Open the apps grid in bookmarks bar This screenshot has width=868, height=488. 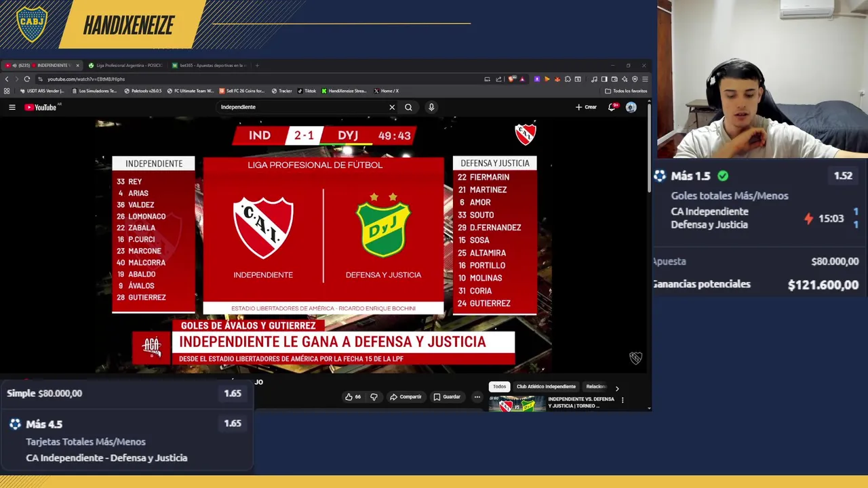[x=7, y=91]
